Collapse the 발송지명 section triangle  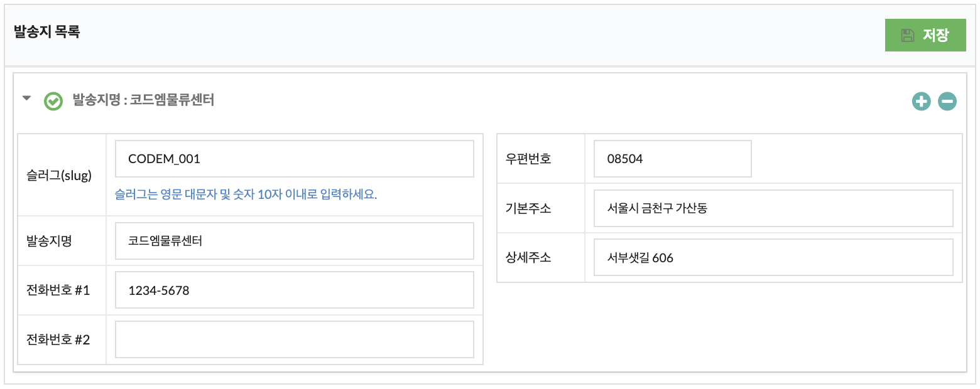click(26, 99)
